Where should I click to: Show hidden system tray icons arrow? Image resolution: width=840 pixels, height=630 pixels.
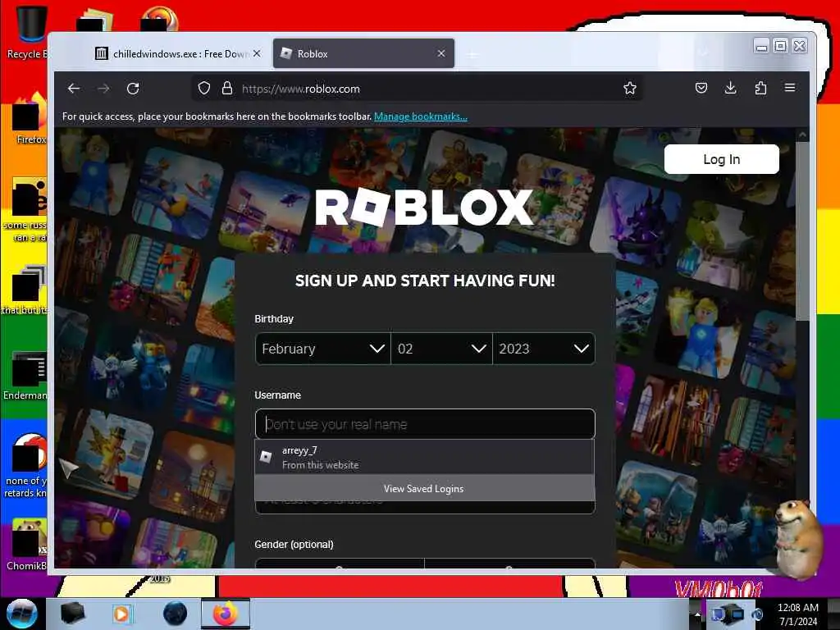pos(697,614)
